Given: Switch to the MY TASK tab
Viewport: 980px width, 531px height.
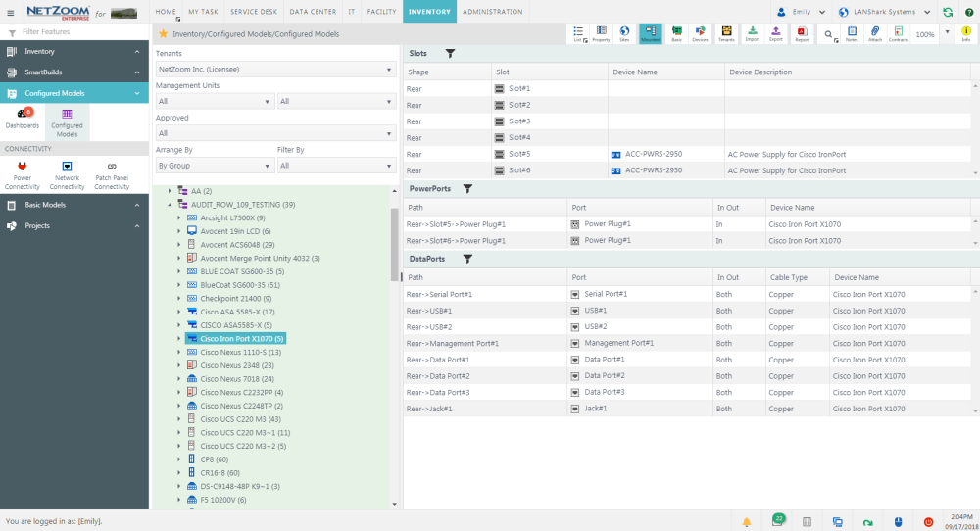Looking at the screenshot, I should point(203,11).
